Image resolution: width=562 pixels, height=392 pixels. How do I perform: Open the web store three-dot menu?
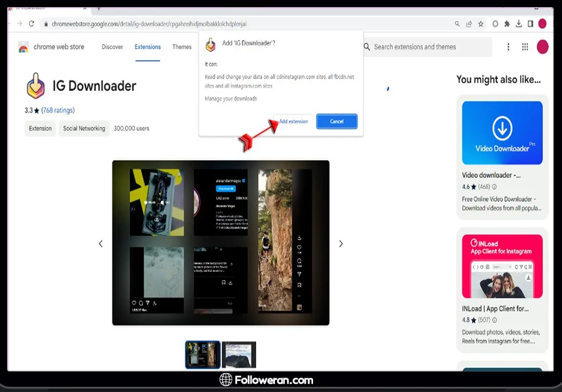(508, 47)
